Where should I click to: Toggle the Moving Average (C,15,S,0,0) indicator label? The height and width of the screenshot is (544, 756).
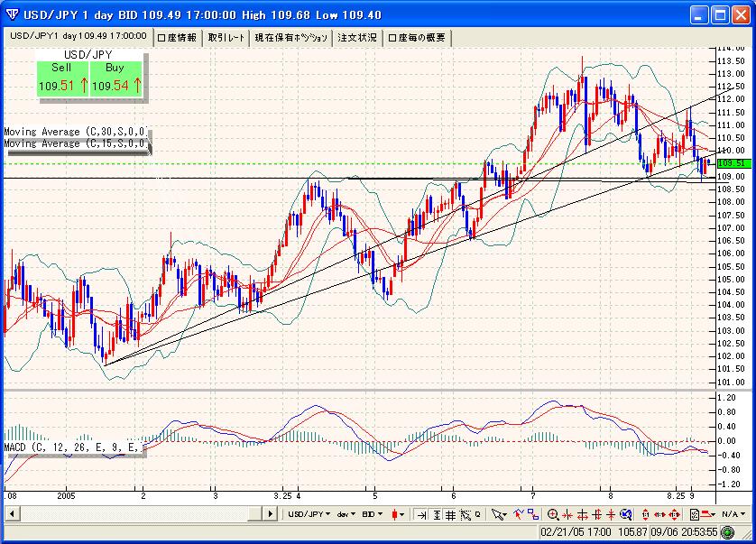[x=77, y=143]
